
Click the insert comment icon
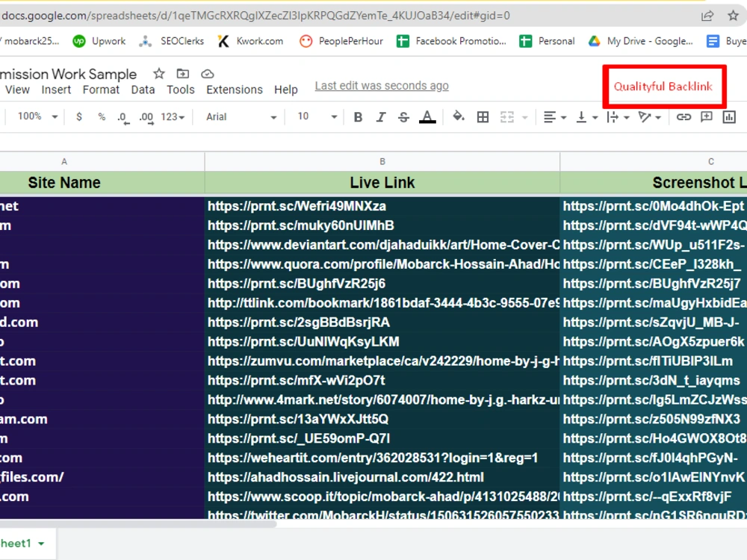tap(707, 117)
